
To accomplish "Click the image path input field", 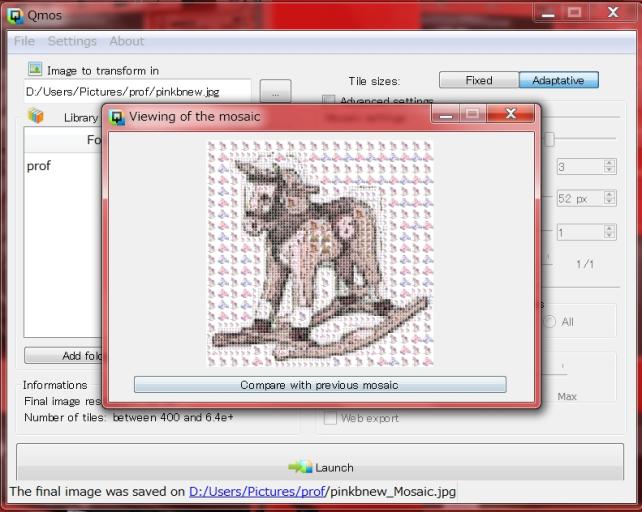I will coord(138,91).
